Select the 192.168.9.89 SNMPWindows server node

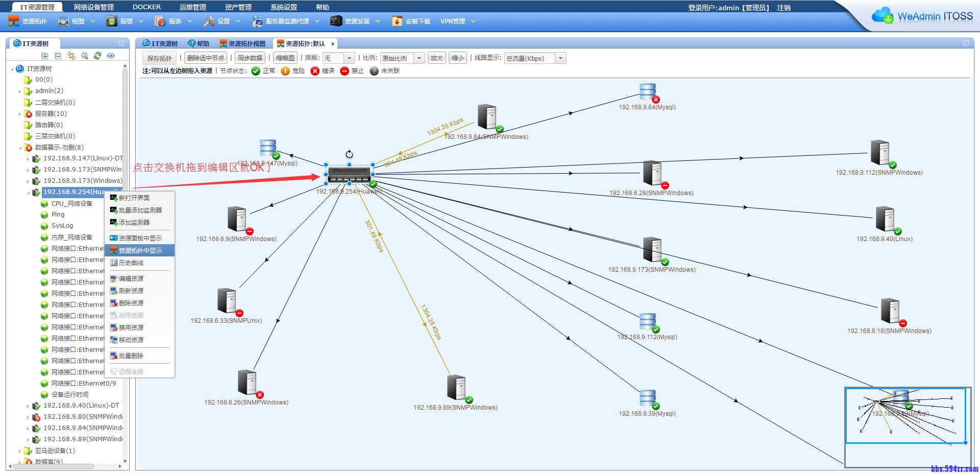[x=456, y=388]
